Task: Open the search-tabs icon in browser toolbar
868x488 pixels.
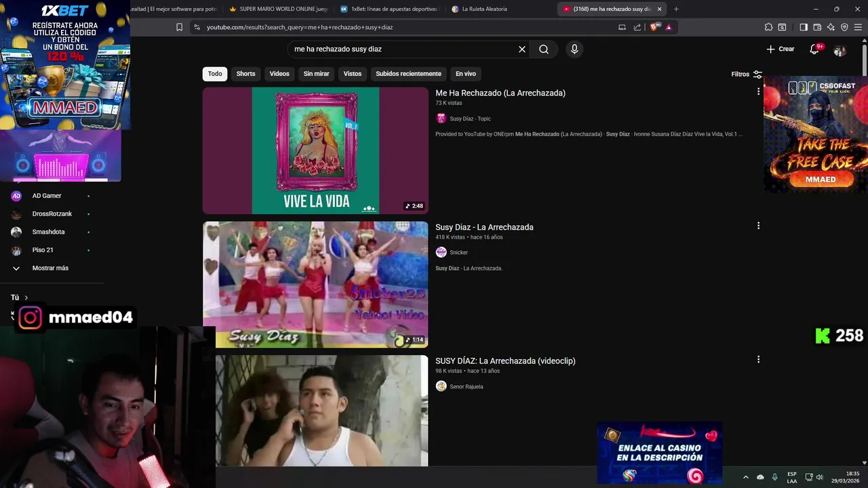Action: [x=782, y=27]
